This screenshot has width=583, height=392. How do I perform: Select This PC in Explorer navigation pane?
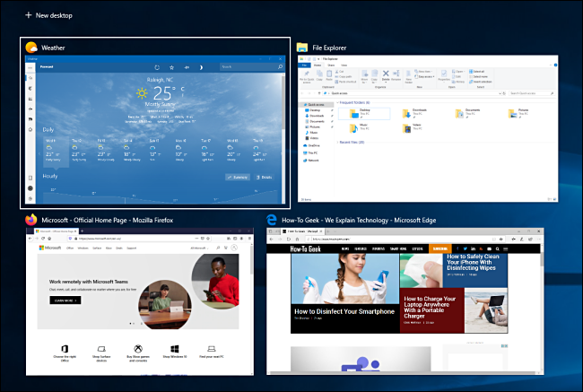click(x=310, y=152)
